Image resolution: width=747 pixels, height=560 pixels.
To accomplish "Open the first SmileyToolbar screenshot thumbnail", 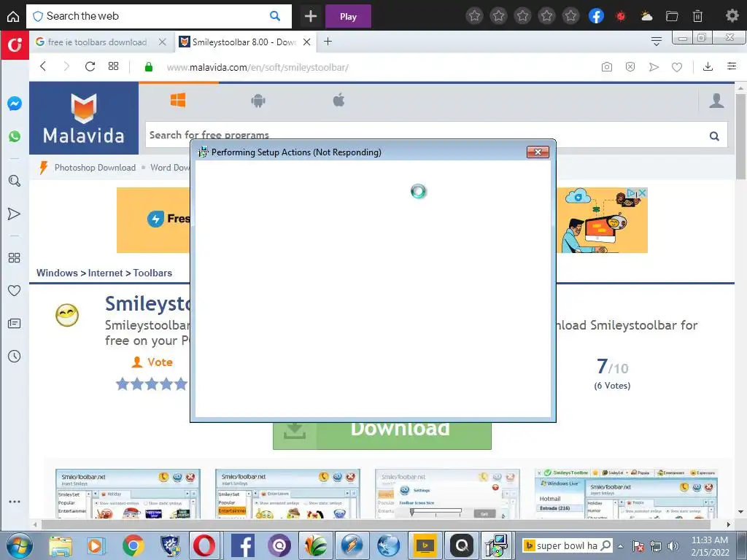I will 128,494.
